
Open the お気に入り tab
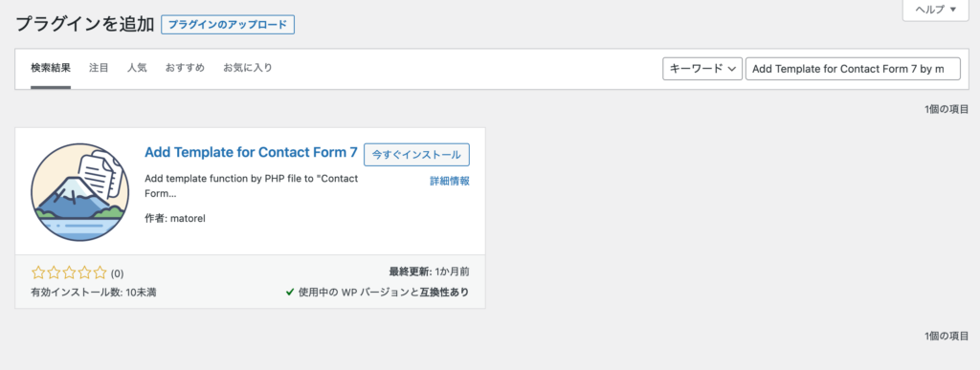tap(248, 68)
